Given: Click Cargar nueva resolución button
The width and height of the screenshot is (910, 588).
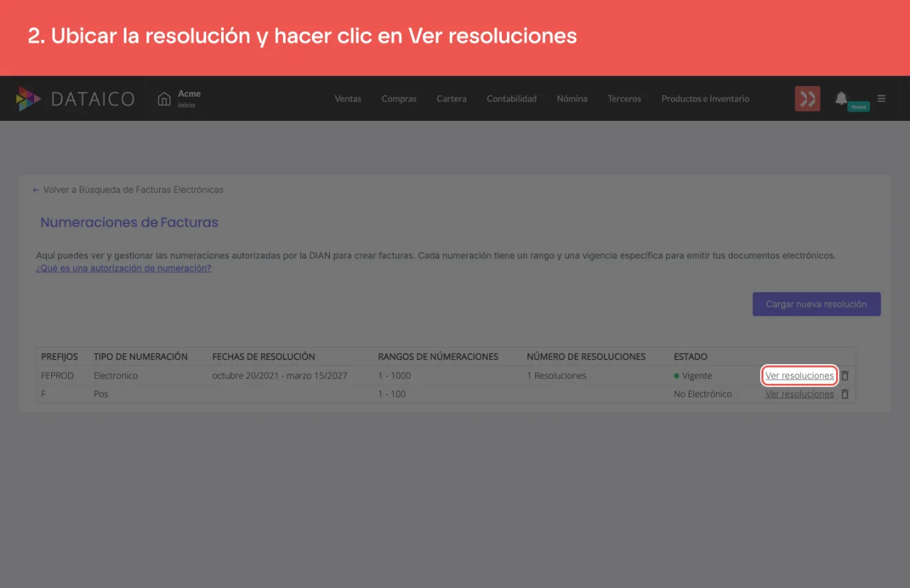Looking at the screenshot, I should click(816, 304).
